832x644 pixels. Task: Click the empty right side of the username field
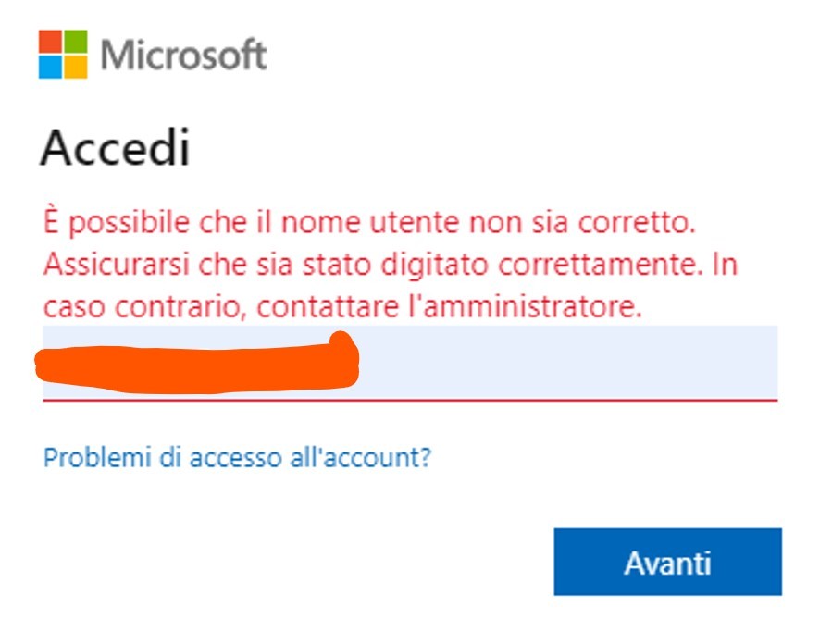(x=567, y=362)
